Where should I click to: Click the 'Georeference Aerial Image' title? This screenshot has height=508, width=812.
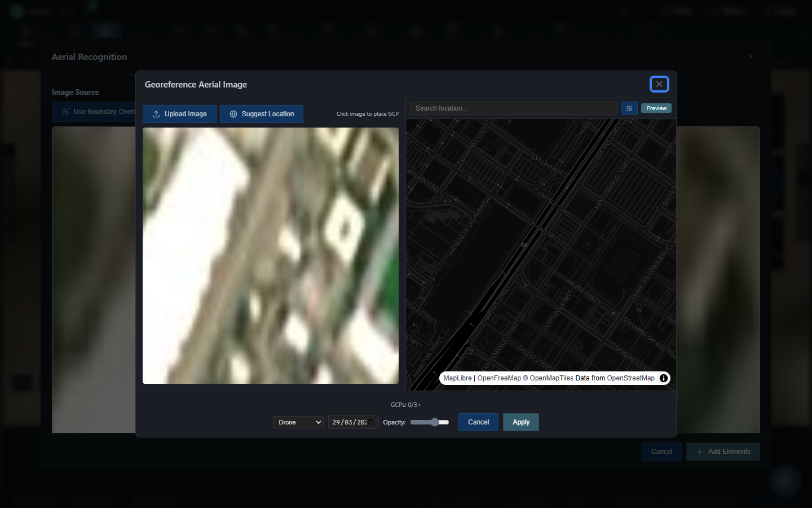click(196, 85)
